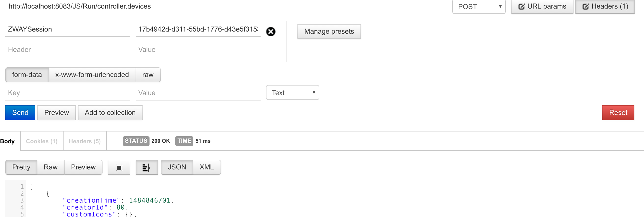Open Manage presets
Image resolution: width=644 pixels, height=217 pixels.
329,32
